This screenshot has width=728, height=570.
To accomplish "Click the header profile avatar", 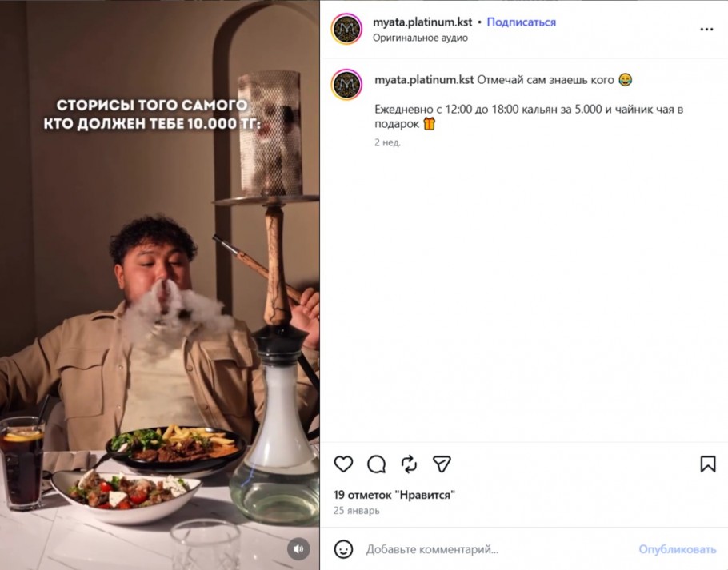I will tap(347, 29).
